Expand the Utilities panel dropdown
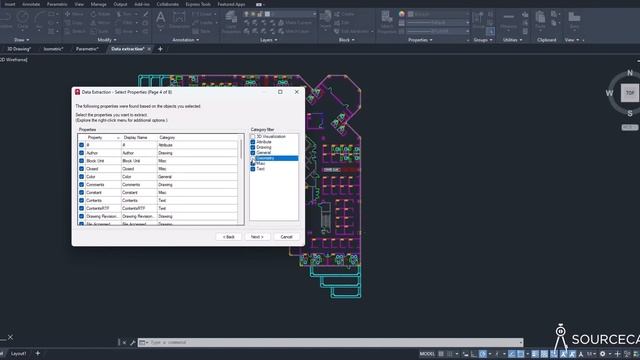The width and height of the screenshot is (640, 360). [513, 40]
